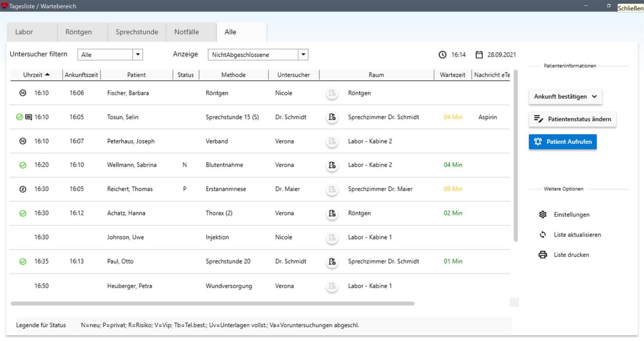Screen dimensions: 644x341
Task: Click the clock icon beside 16:14
Action: tap(443, 55)
